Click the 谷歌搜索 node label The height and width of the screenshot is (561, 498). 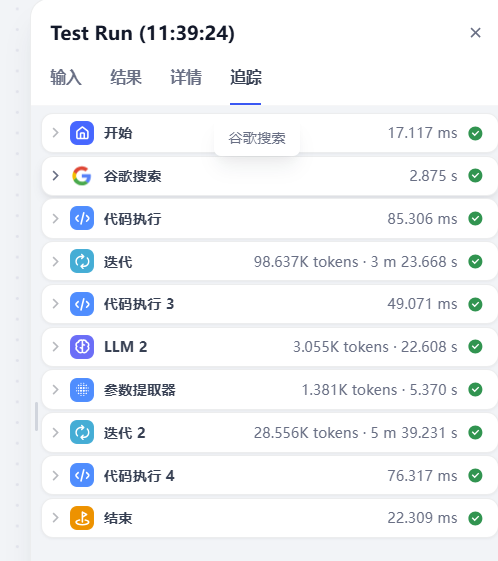[132, 176]
